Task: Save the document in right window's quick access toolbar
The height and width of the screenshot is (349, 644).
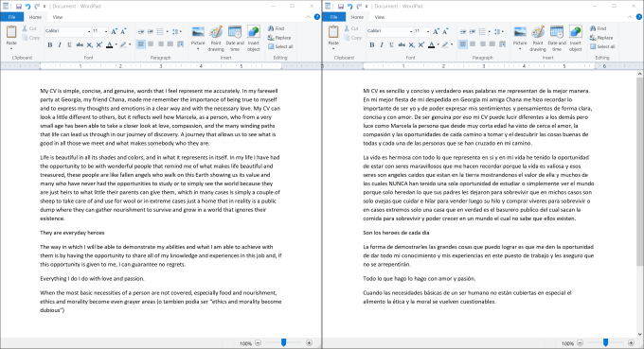Action: coord(341,7)
